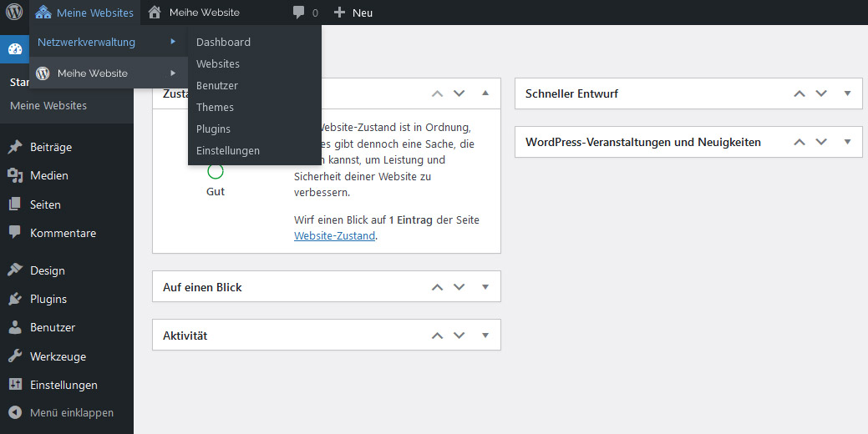
Task: Move Aktivität widget up
Action: pyautogui.click(x=437, y=335)
